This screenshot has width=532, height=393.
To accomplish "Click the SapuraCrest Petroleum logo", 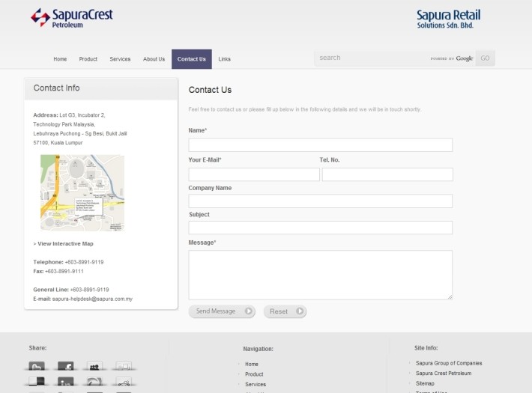I will tap(72, 18).
